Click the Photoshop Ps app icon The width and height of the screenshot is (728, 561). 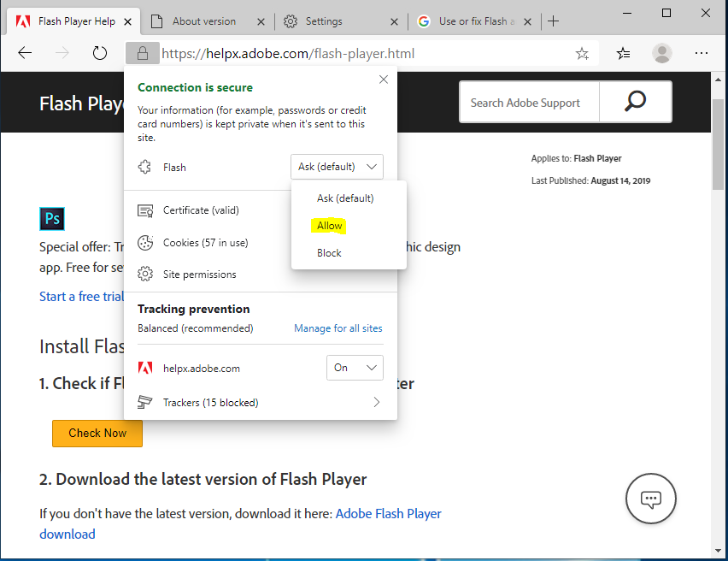(52, 219)
